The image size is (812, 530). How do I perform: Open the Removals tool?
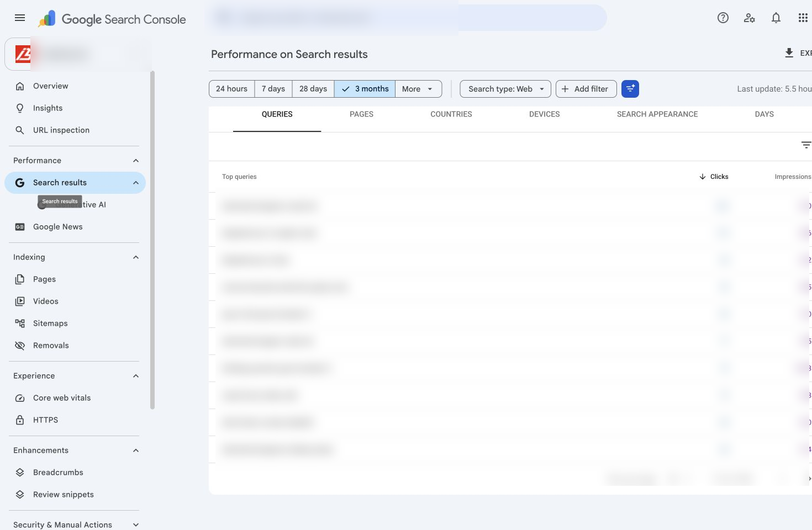[75, 346]
